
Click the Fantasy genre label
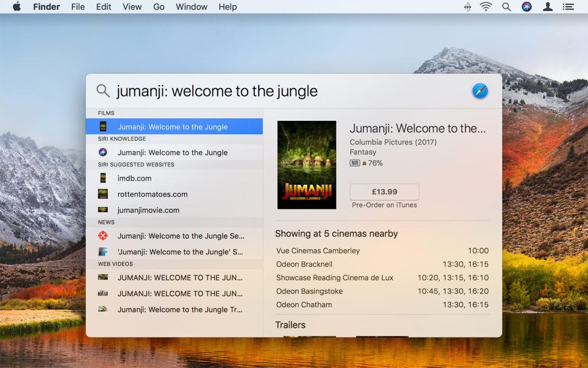click(x=363, y=152)
